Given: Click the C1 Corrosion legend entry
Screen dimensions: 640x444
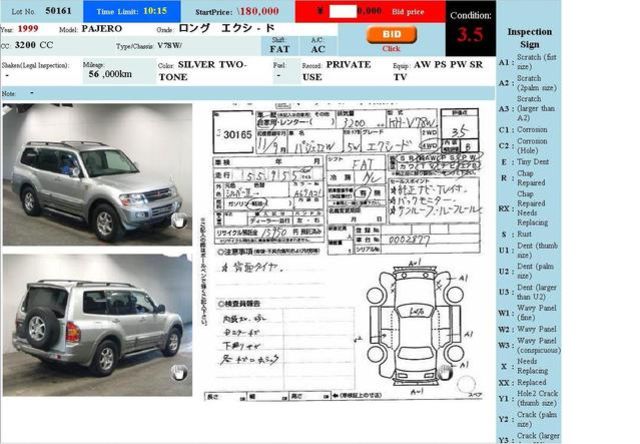Looking at the screenshot, I should point(523,130).
